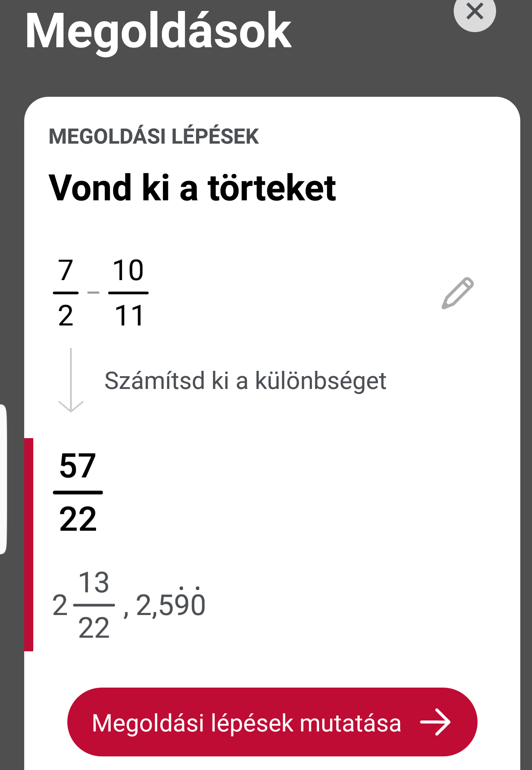Tap the pencil icon to edit the expression
This screenshot has width=532, height=770.
458,293
